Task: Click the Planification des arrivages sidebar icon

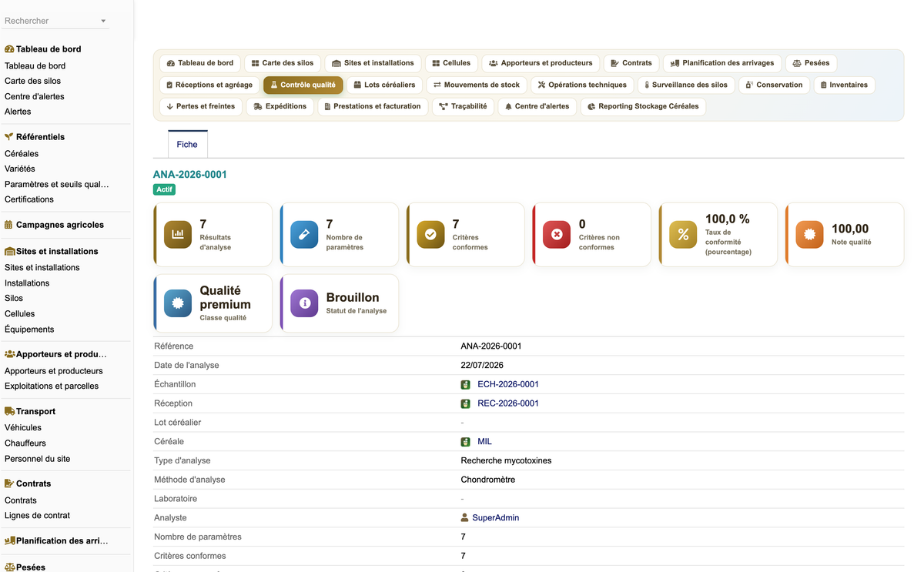Action: click(x=10, y=540)
